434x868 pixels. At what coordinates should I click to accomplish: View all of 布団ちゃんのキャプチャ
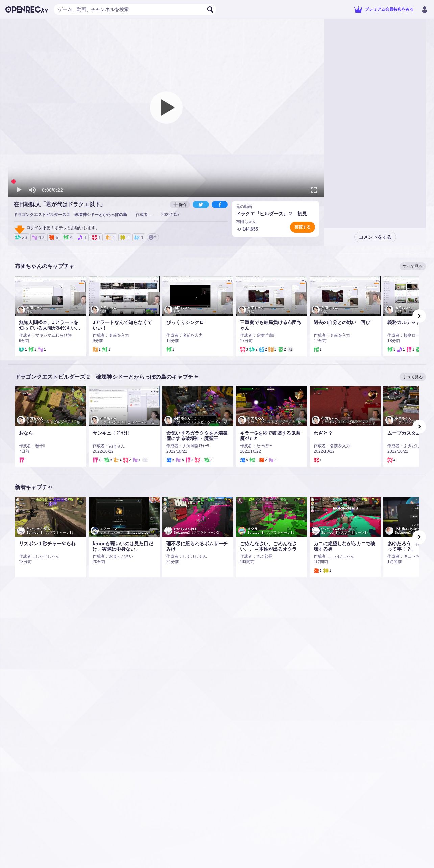tap(412, 266)
